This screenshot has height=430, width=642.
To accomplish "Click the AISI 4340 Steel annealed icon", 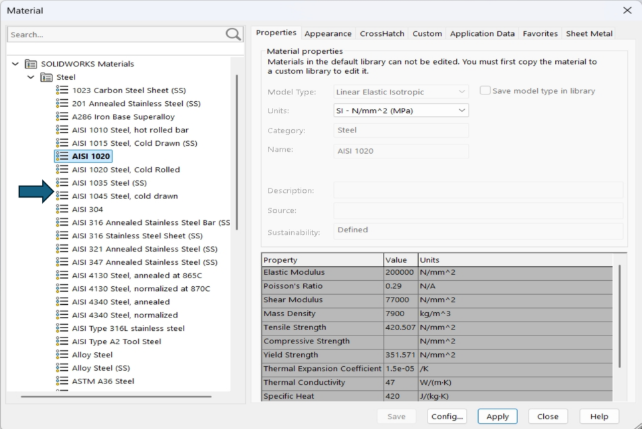I will [x=62, y=302].
